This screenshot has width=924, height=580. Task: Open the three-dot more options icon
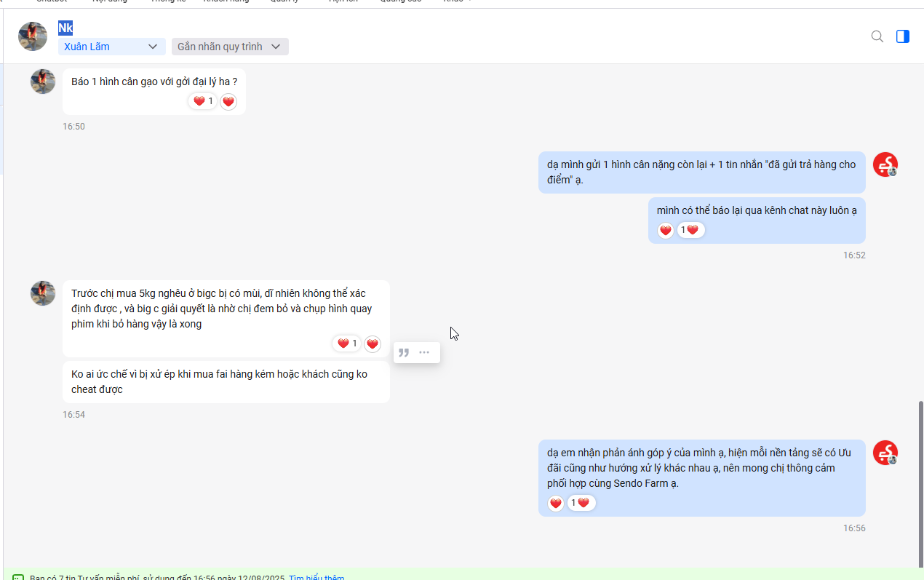tap(424, 352)
